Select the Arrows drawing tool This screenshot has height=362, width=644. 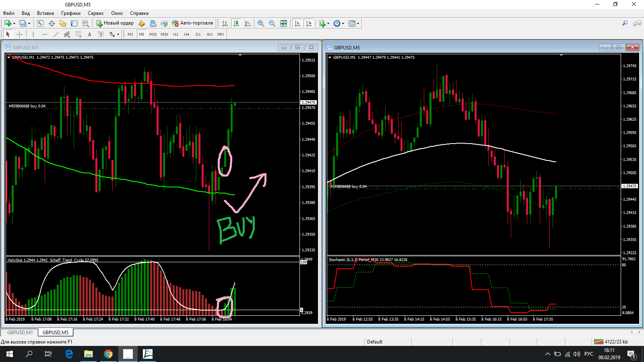coord(112,34)
